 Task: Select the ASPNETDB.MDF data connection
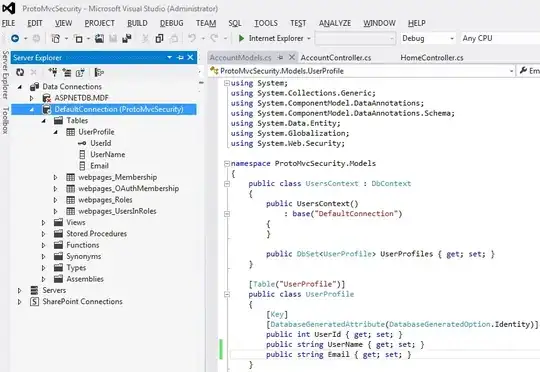coord(81,98)
